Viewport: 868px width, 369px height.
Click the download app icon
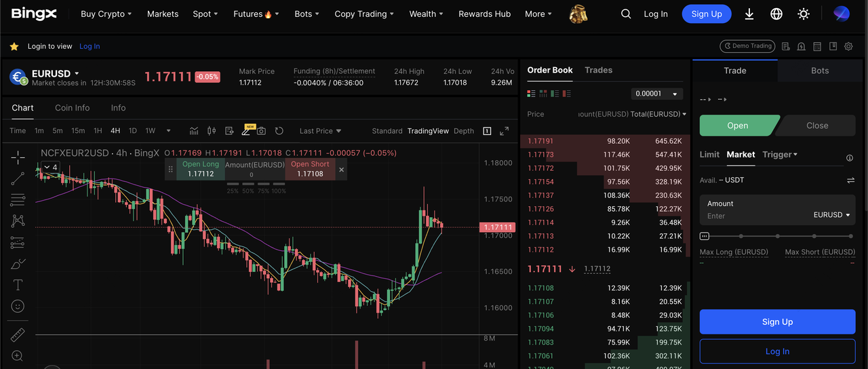[x=749, y=14]
